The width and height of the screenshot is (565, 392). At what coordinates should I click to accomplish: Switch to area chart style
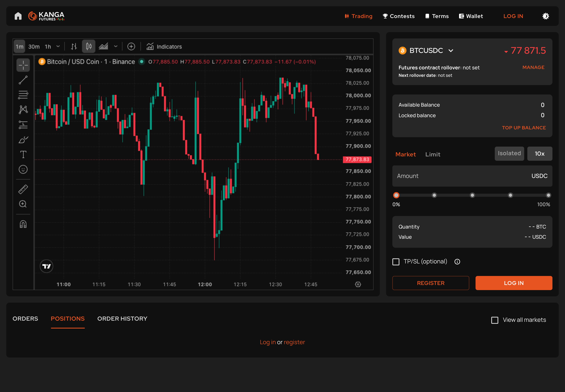103,46
